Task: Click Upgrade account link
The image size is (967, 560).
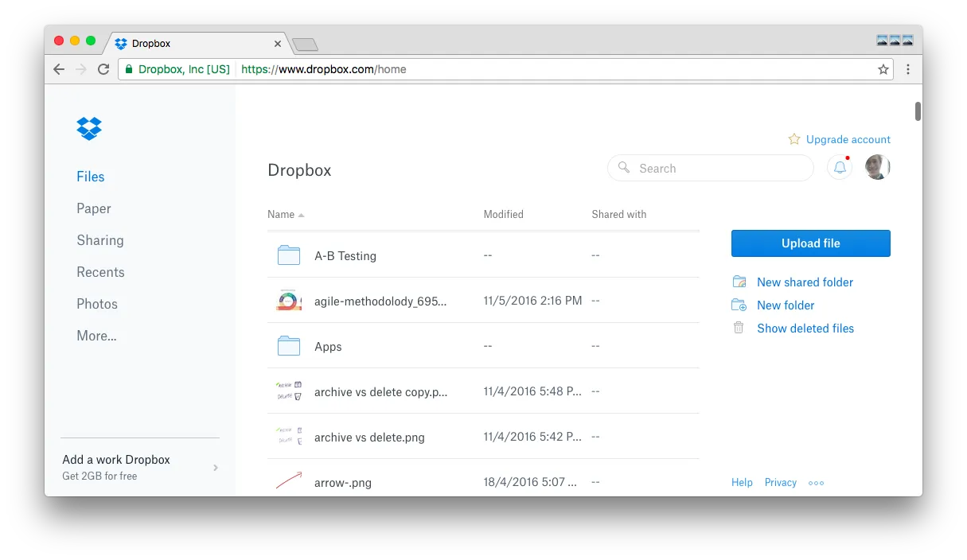Action: point(848,139)
